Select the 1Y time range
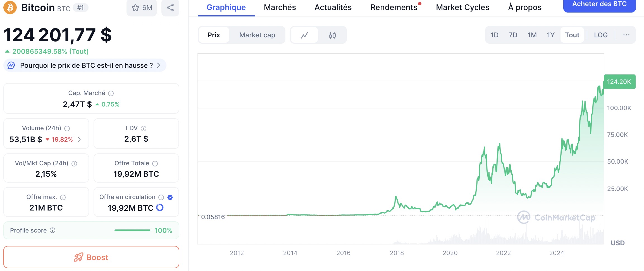Screen dimensions: 644x271 tap(551, 35)
